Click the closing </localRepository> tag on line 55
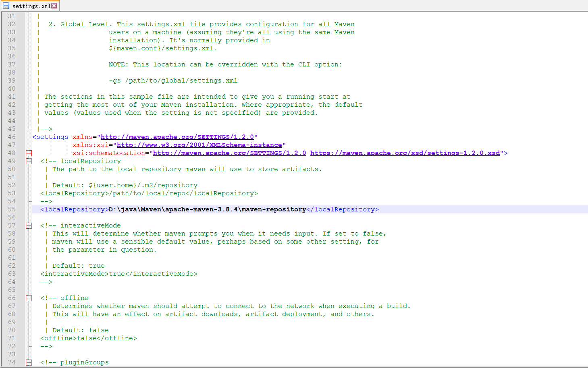The height and width of the screenshot is (368, 588). 343,209
